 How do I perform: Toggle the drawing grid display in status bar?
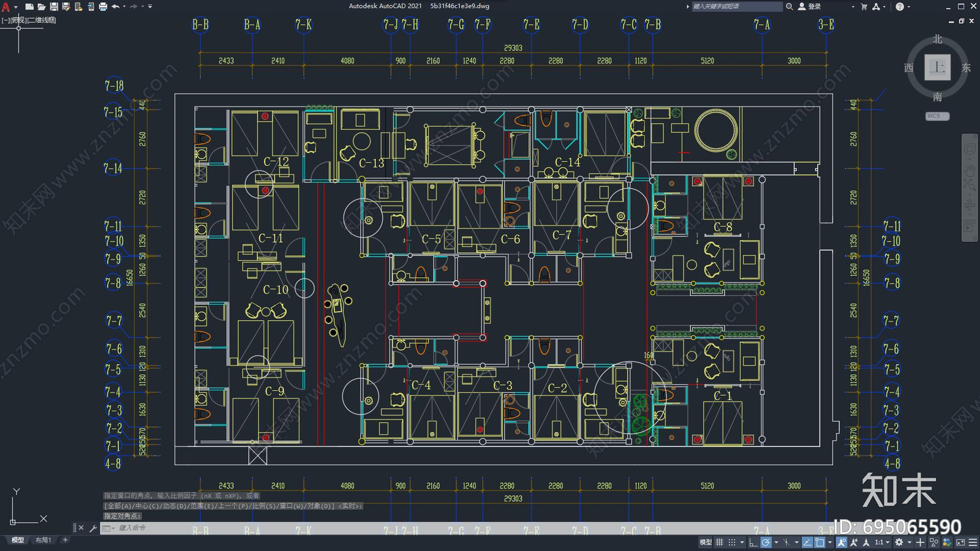pyautogui.click(x=720, y=542)
